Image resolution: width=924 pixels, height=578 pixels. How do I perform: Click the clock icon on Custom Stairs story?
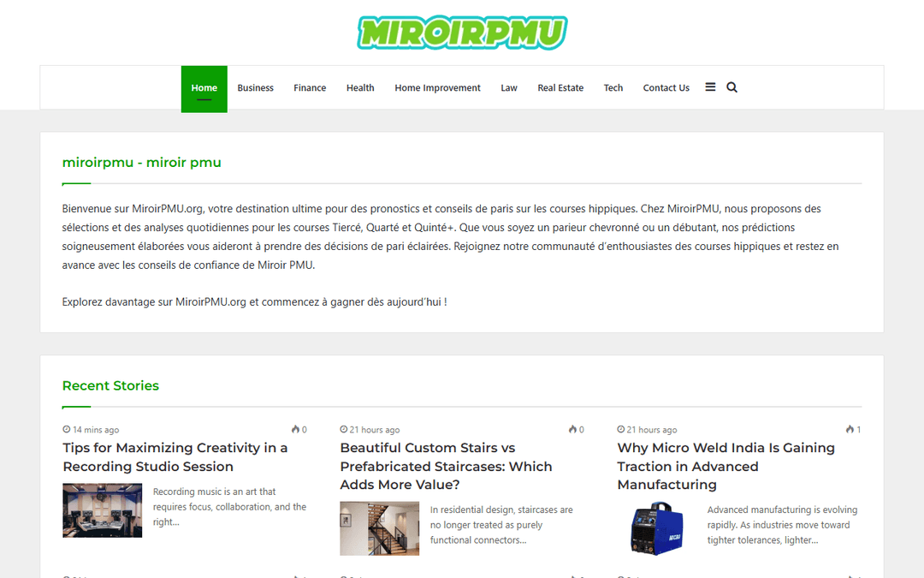(x=344, y=429)
